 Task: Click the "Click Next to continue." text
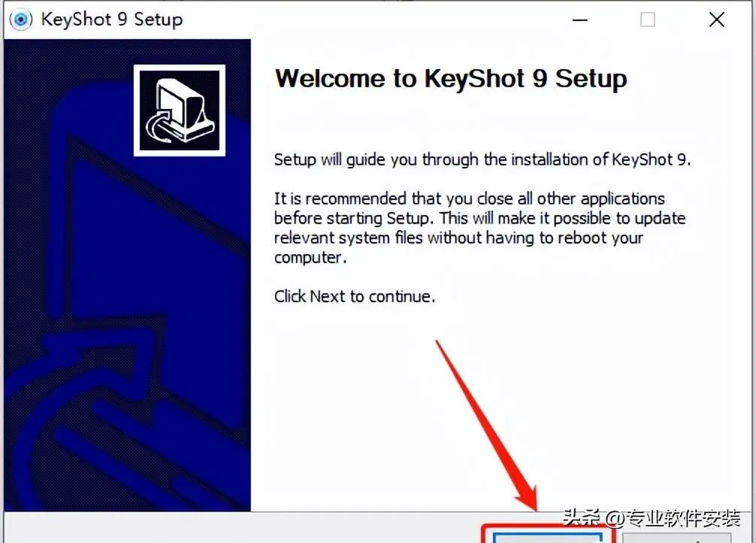pyautogui.click(x=355, y=296)
